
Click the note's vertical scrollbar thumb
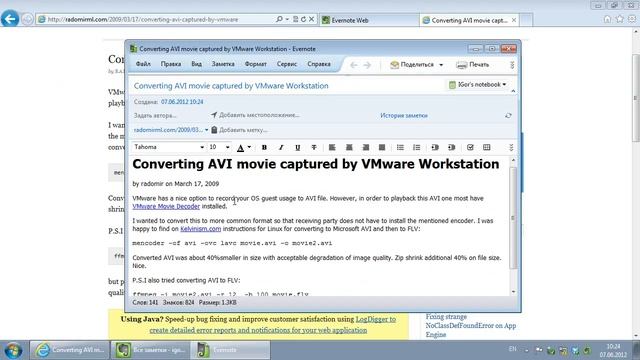tap(513, 218)
